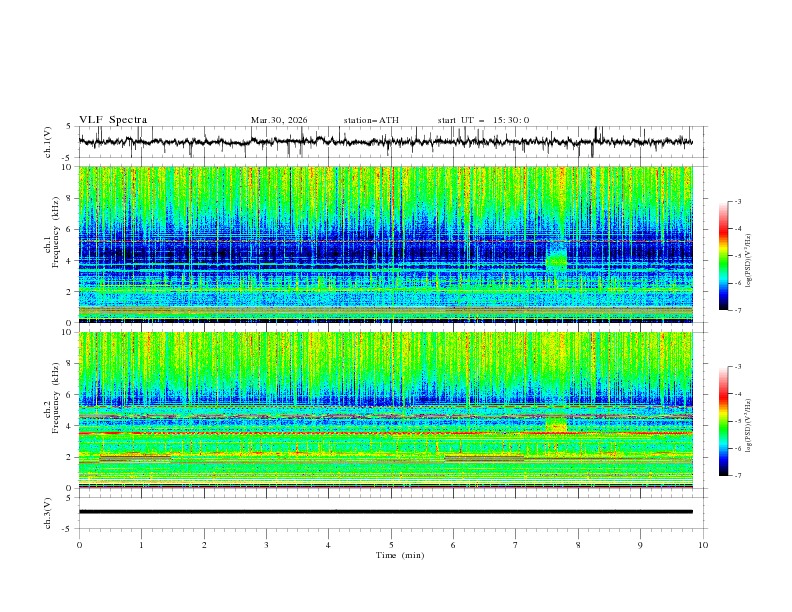Click the "VLF Spectra" plot title
The image size is (792, 612).
pos(113,120)
